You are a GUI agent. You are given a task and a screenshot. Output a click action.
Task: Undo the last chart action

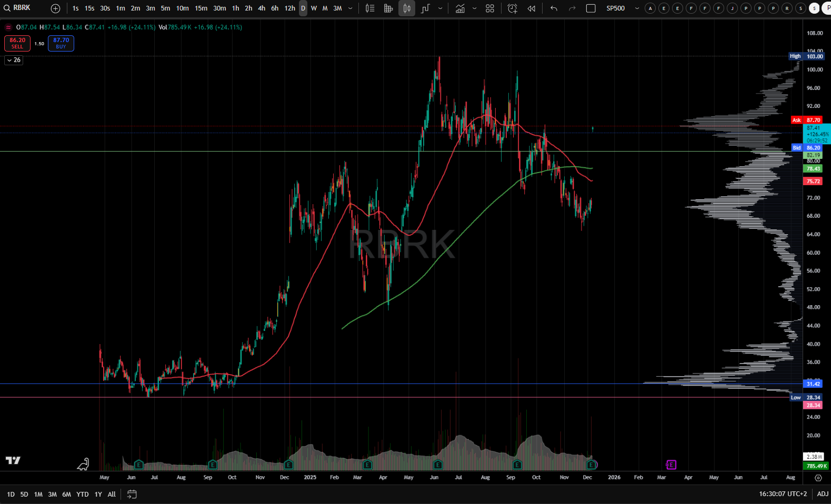pyautogui.click(x=554, y=8)
